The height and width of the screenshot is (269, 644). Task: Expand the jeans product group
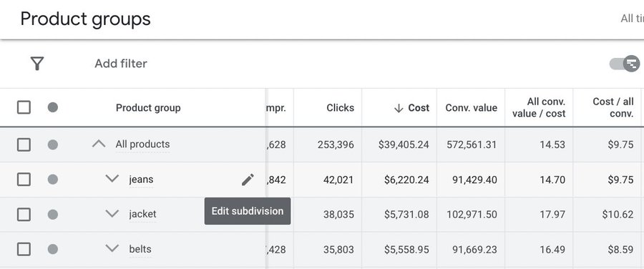(x=112, y=179)
